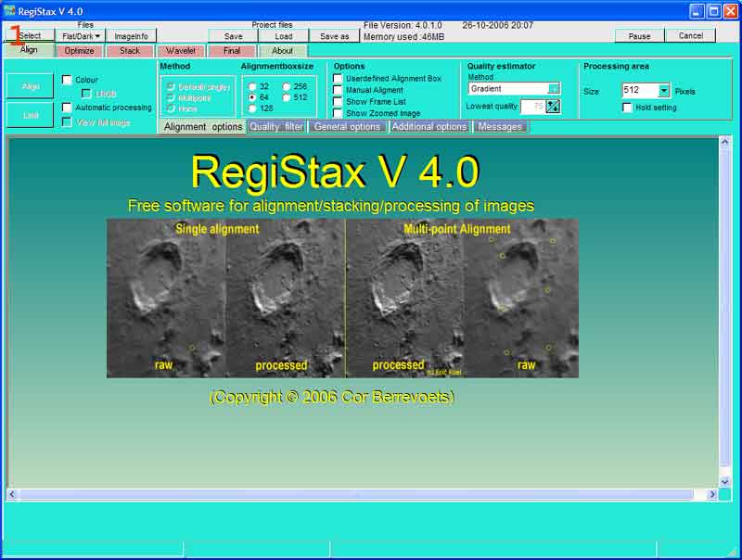Toggle View full image checkbox
The height and width of the screenshot is (560, 742).
click(67, 122)
